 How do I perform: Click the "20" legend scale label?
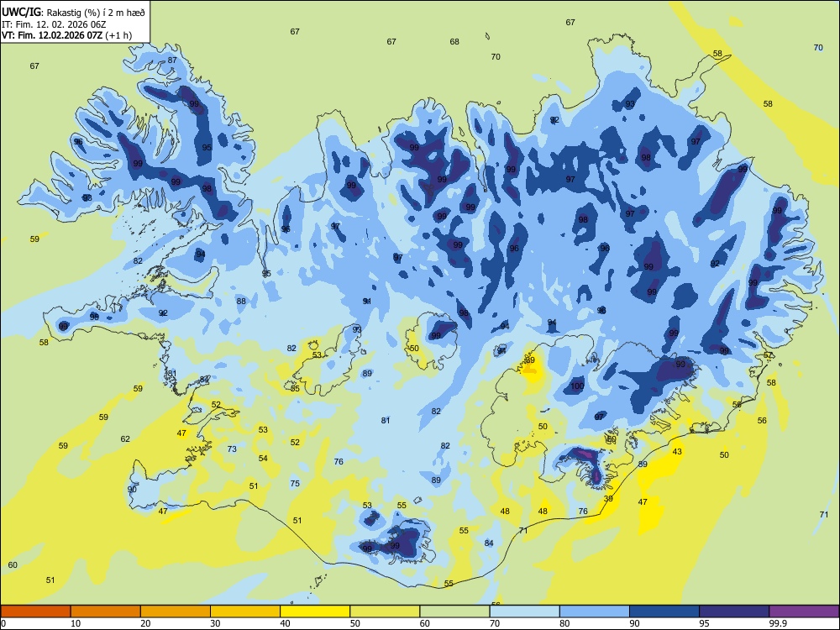[145, 623]
